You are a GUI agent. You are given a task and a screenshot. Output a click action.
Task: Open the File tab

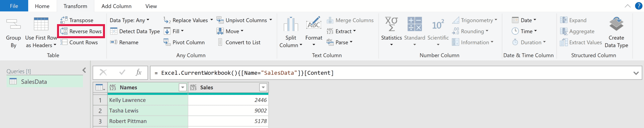pos(14,6)
